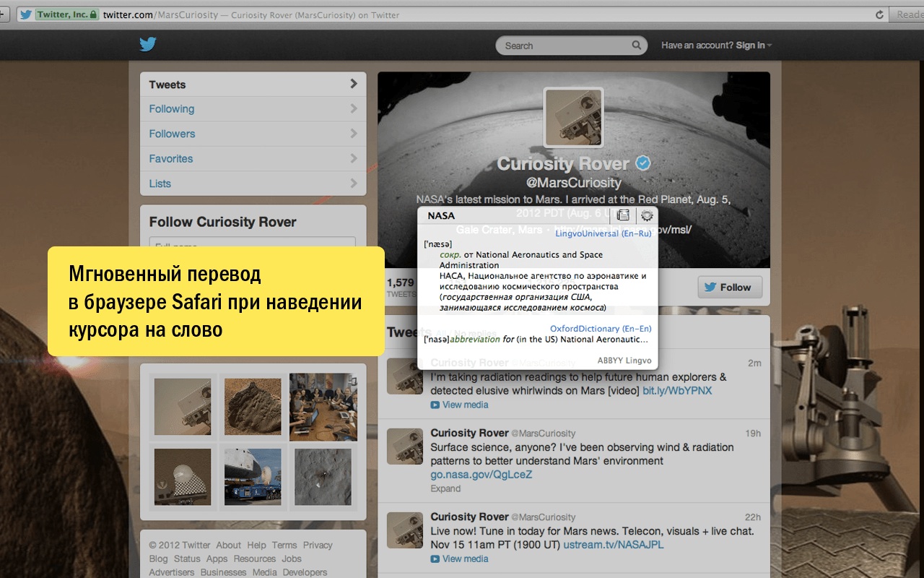Click the verified badge beside Curiosity Rover
This screenshot has width=924, height=578.
[x=642, y=163]
